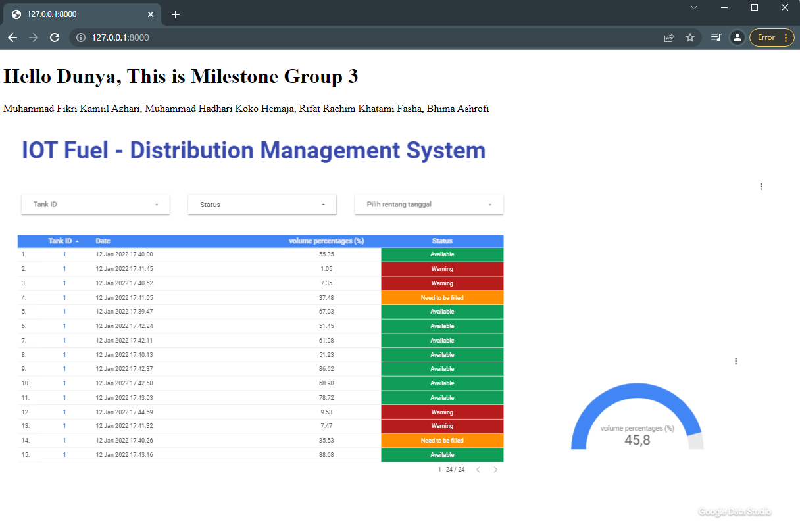Image resolution: width=800 pixels, height=532 pixels.
Task: Open tab search chevron in title bar
Action: tap(694, 7)
